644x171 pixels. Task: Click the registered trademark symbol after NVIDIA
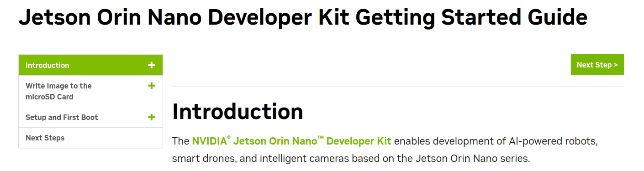click(x=229, y=137)
